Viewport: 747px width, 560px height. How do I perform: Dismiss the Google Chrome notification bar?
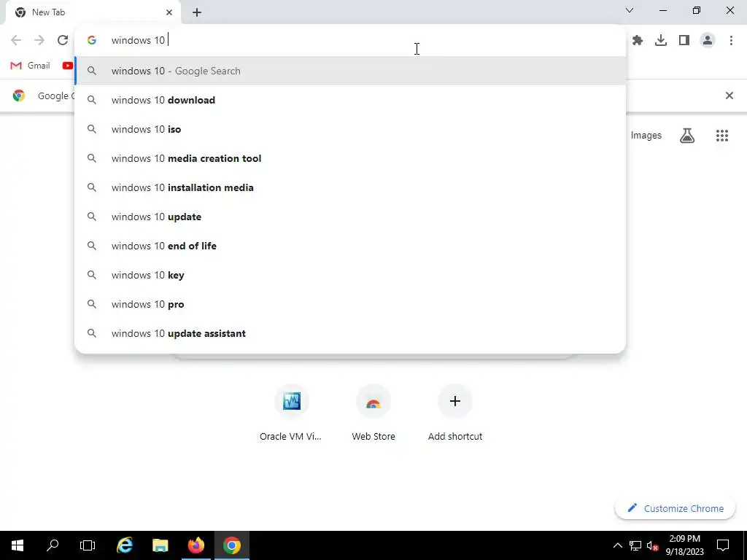click(x=729, y=96)
